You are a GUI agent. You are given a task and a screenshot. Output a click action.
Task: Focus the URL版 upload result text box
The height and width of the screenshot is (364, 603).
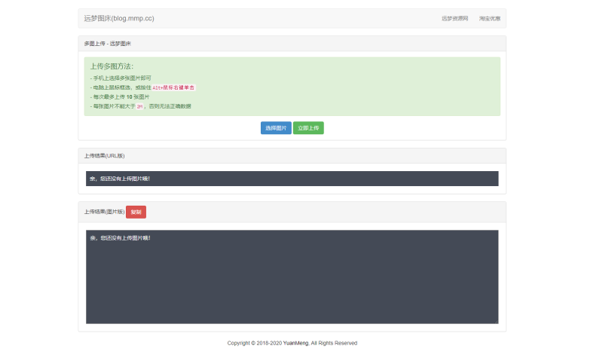pyautogui.click(x=292, y=179)
